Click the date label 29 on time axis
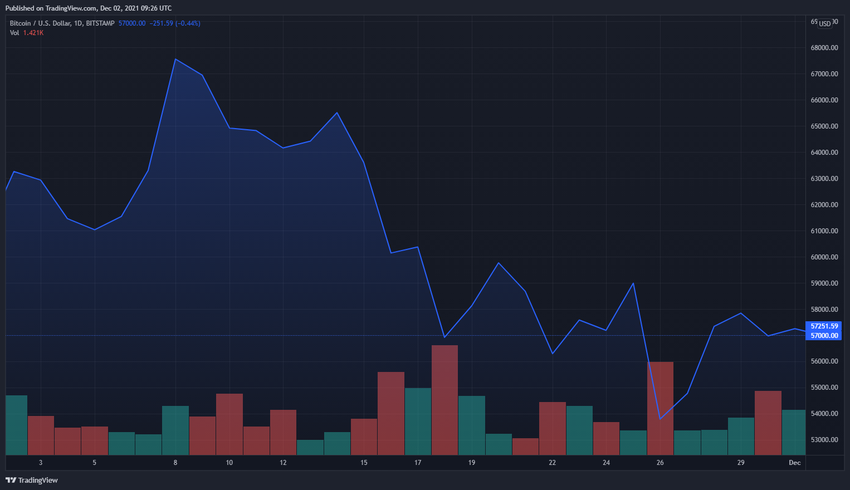The height and width of the screenshot is (490, 850). 740,462
